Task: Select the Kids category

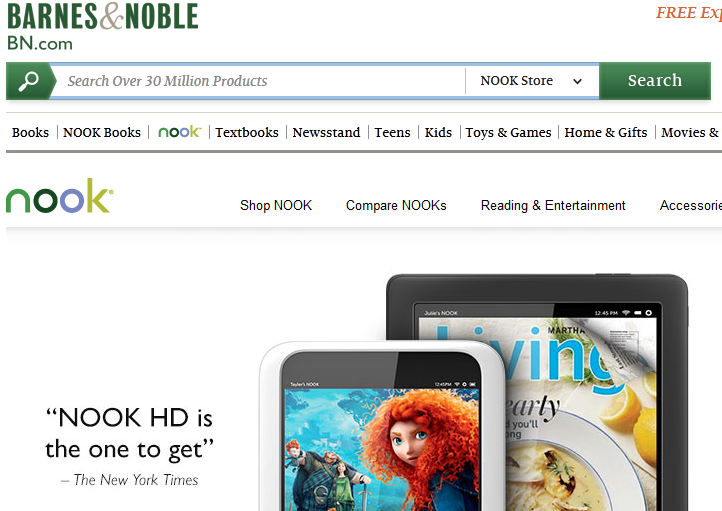Action: coord(438,133)
